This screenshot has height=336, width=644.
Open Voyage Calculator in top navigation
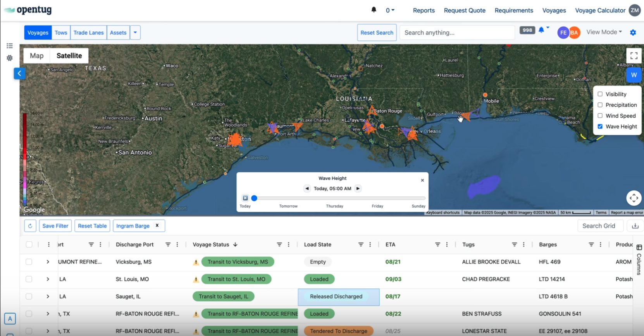pos(600,10)
